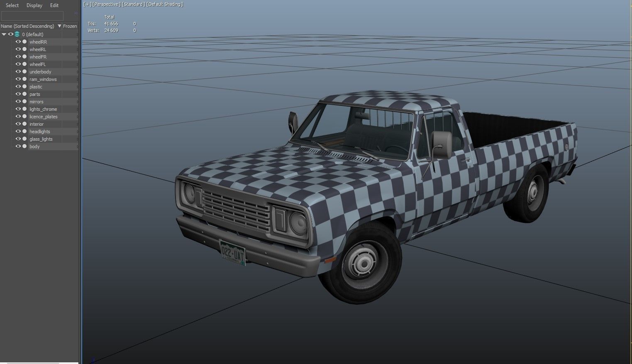Screen dimensions: 632x364
Task: Click the 0 (default) layer stack icon
Action: [x=17, y=34]
